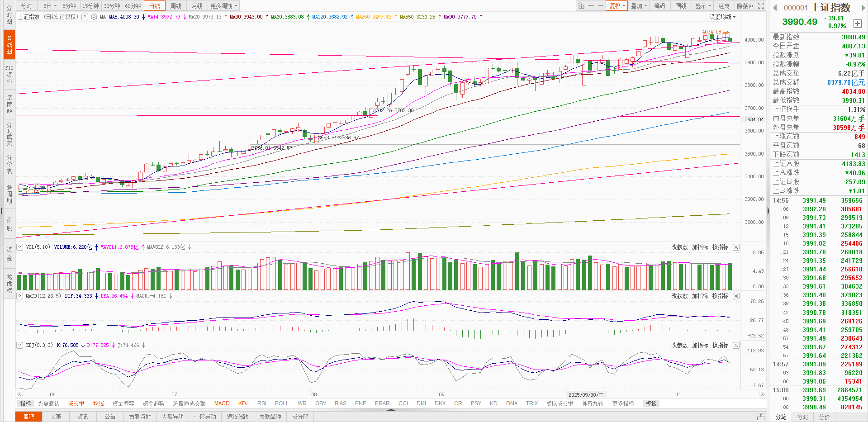
Task: Enter fullscreen with the expand icon
Action: 761,6
